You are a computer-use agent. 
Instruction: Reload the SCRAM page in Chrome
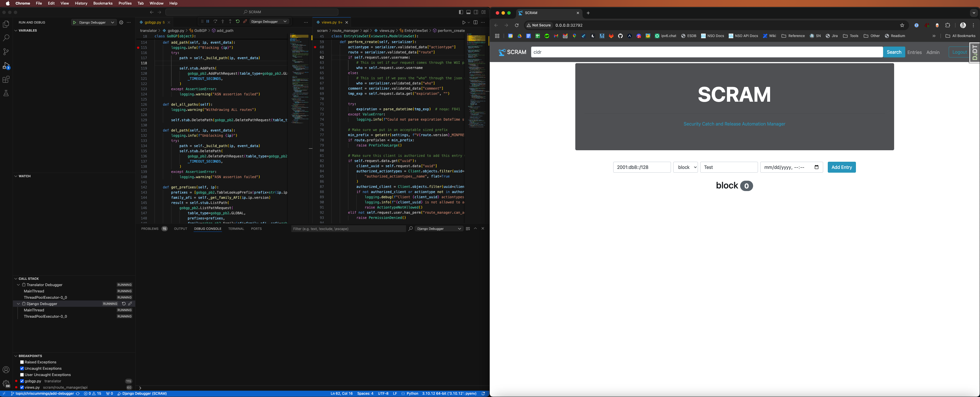tap(517, 26)
